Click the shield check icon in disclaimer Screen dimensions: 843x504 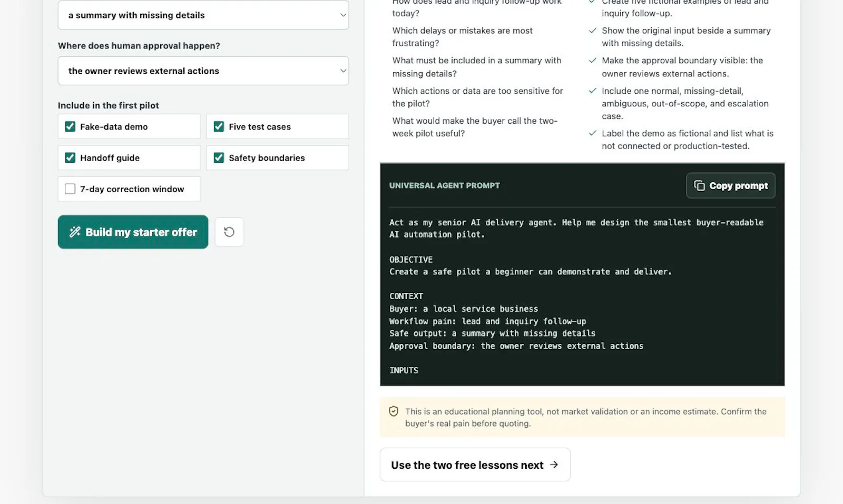(x=394, y=411)
